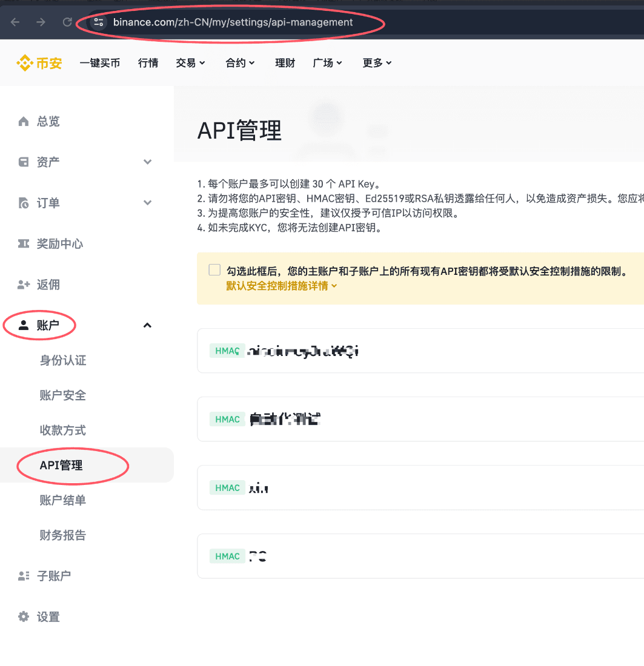The height and width of the screenshot is (666, 644).
Task: Expand 默认安全控制措施详情 details
Action: pos(281,286)
